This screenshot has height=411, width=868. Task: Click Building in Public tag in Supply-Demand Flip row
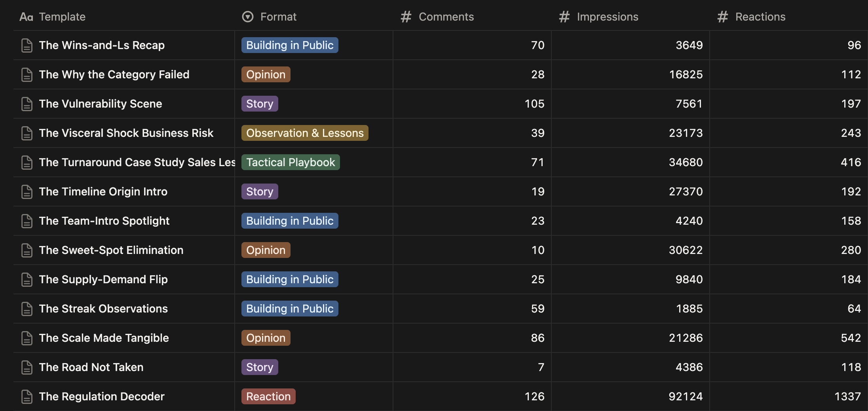point(290,279)
